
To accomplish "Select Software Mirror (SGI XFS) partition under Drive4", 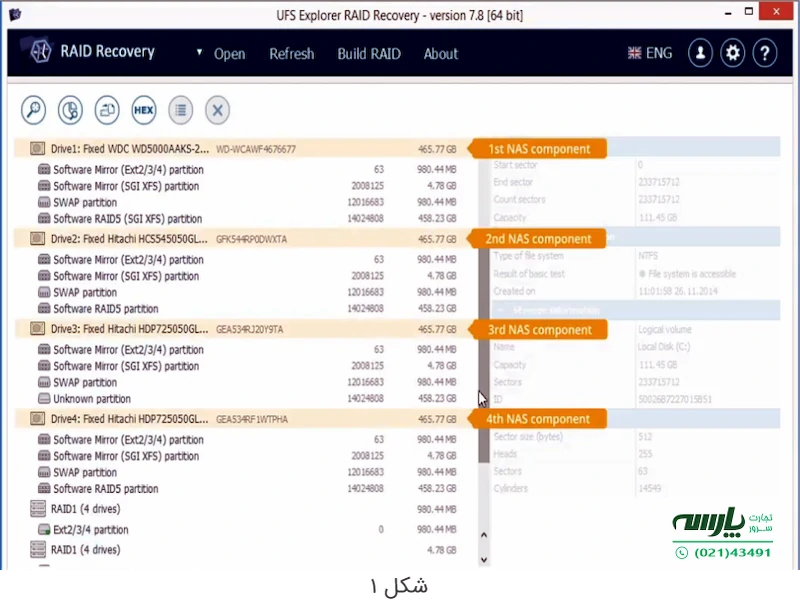I will tap(247, 456).
